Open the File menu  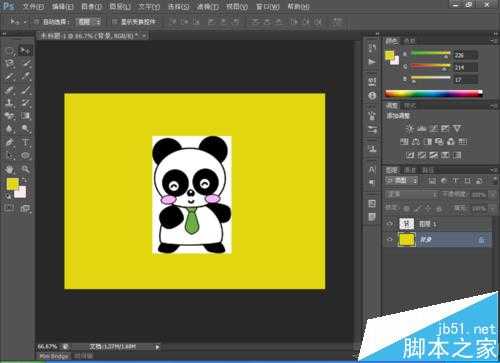(33, 6)
